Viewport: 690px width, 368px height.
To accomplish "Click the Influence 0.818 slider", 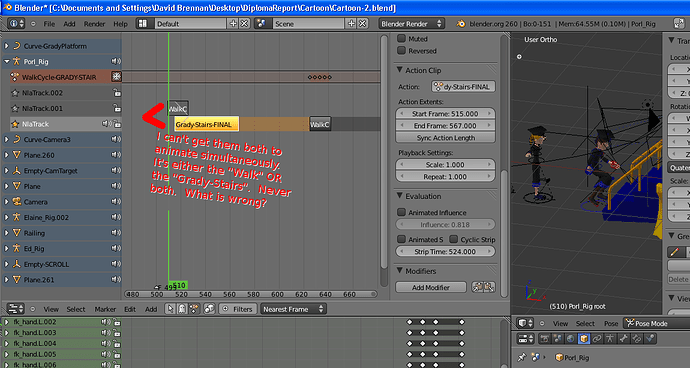I will click(x=445, y=224).
